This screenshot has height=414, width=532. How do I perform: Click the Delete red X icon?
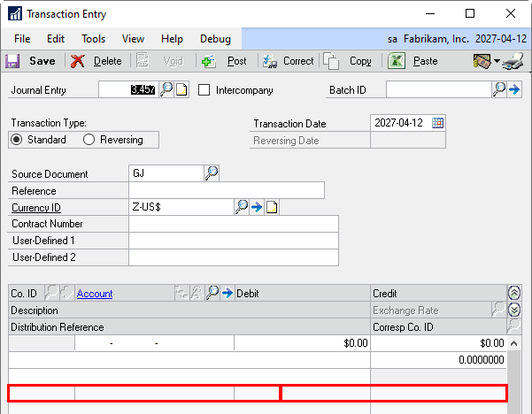(77, 61)
